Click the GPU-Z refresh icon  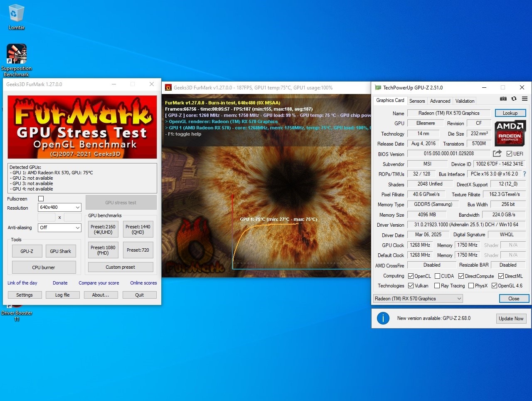coord(514,99)
